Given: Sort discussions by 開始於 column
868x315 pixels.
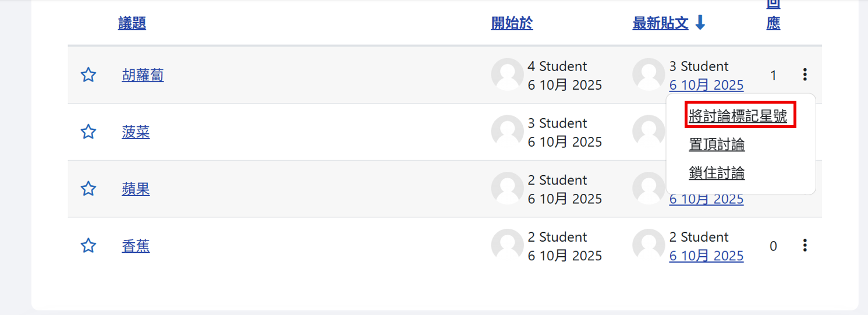Looking at the screenshot, I should click(512, 23).
